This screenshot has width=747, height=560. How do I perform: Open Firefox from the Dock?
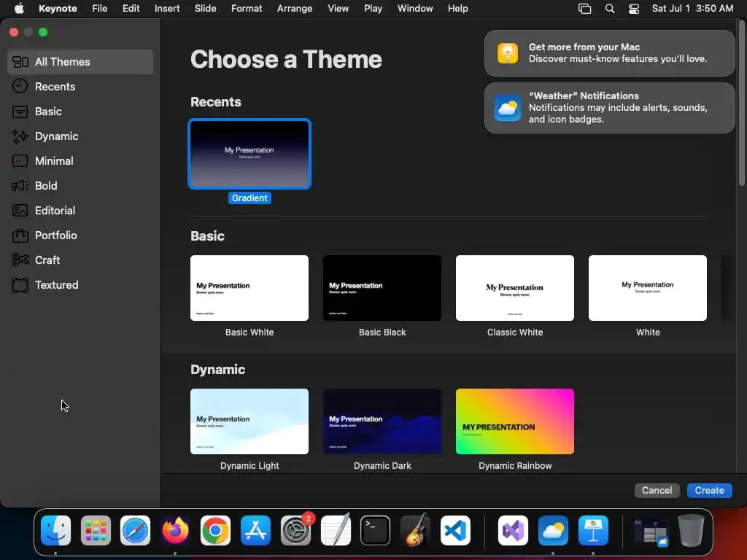click(x=175, y=531)
